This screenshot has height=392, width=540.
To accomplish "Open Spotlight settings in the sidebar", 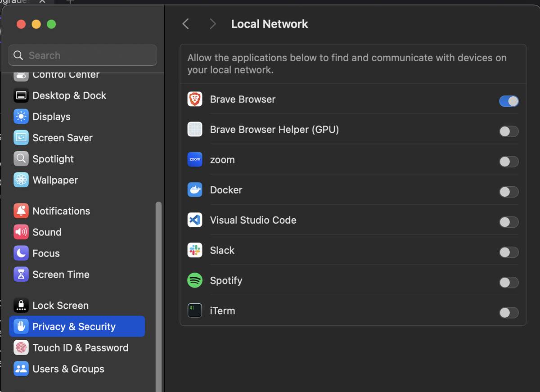I will click(x=77, y=159).
